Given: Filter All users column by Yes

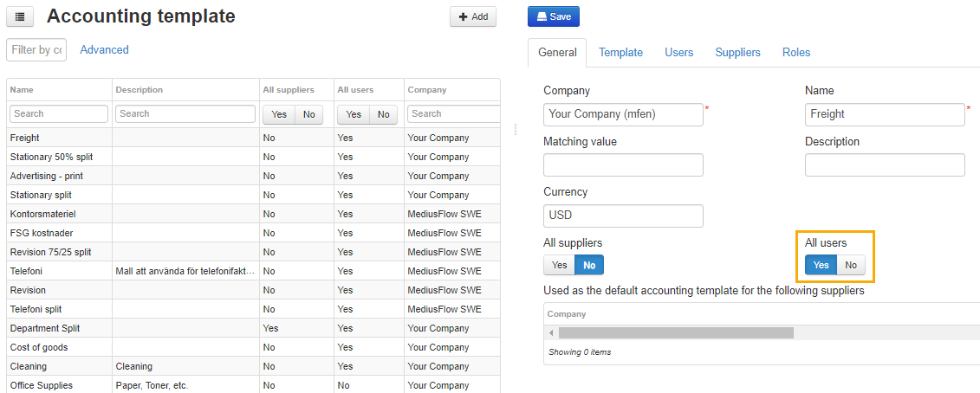Looking at the screenshot, I should pos(354,114).
